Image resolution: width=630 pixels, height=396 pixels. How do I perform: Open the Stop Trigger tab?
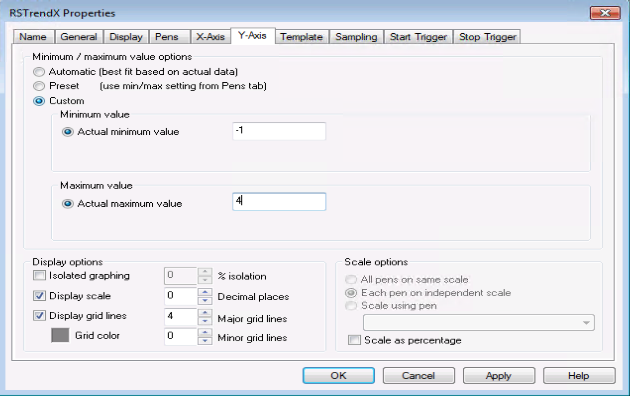tap(487, 37)
